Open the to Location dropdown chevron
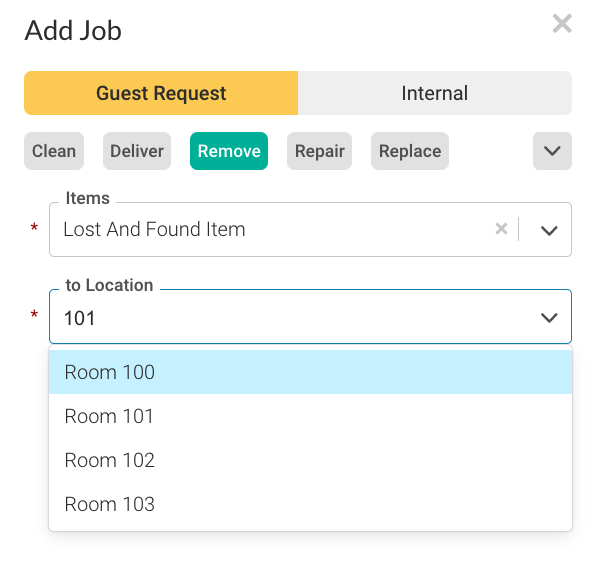The width and height of the screenshot is (591, 572). [549, 317]
